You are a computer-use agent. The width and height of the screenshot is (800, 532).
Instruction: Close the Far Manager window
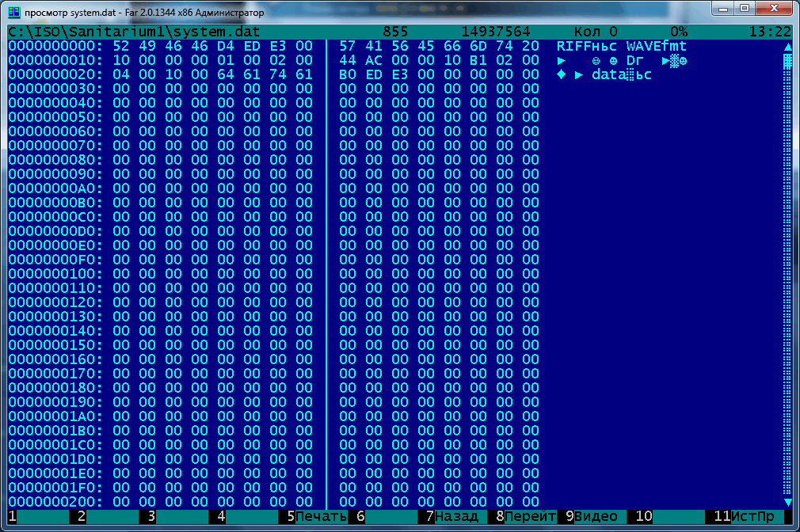[x=774, y=8]
